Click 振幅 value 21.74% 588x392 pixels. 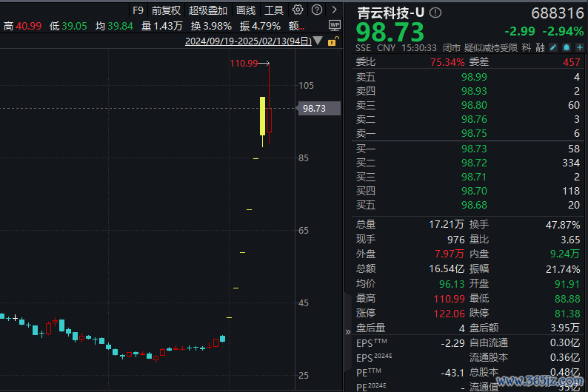(x=563, y=269)
